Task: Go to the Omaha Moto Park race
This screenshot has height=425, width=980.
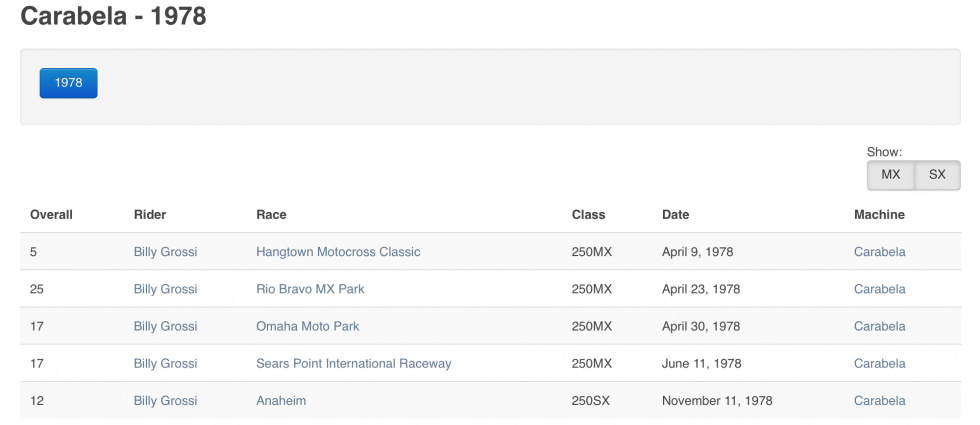Action: pos(307,326)
